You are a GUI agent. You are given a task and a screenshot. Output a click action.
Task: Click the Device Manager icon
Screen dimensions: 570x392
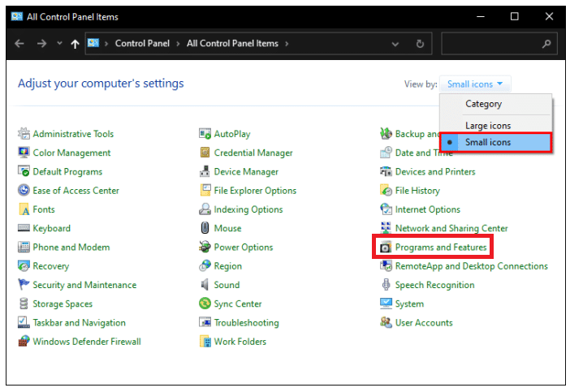click(205, 171)
